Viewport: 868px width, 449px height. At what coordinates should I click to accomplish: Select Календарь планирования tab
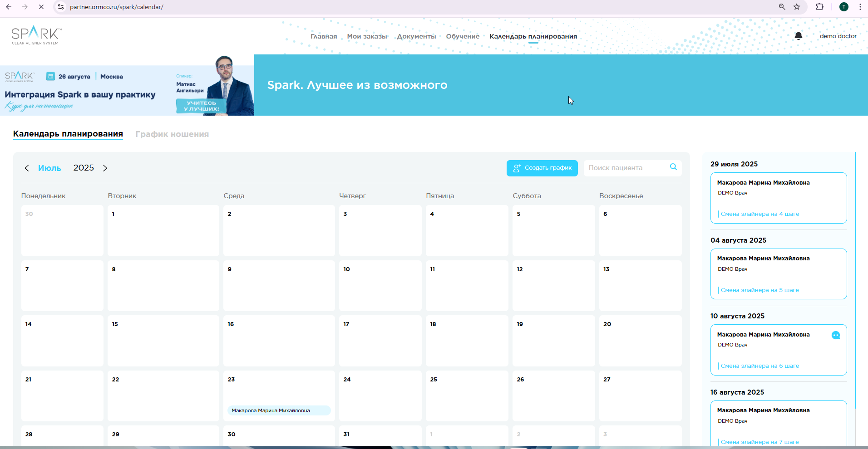68,134
